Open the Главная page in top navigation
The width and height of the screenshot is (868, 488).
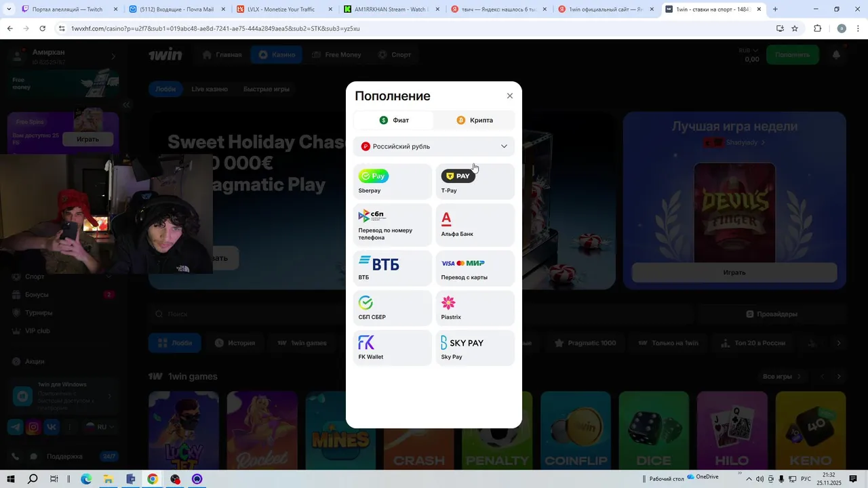[222, 55]
